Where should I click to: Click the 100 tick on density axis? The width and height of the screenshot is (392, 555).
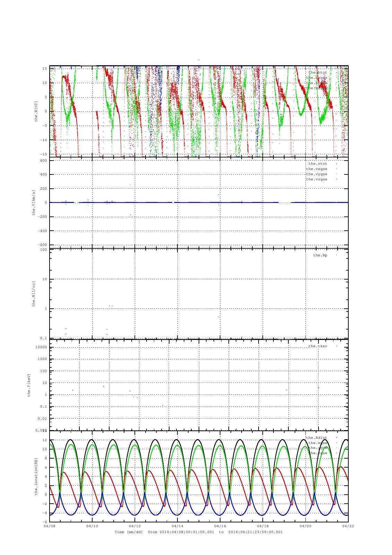pyautogui.click(x=43, y=250)
